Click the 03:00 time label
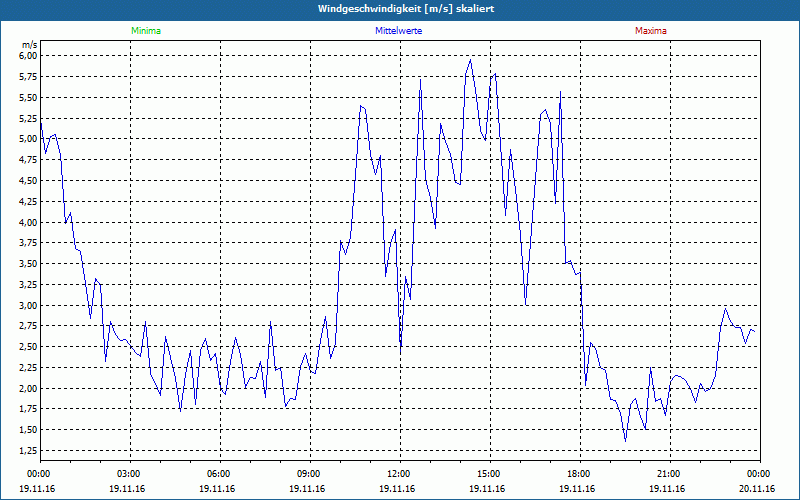The height and width of the screenshot is (500, 800). 128,474
